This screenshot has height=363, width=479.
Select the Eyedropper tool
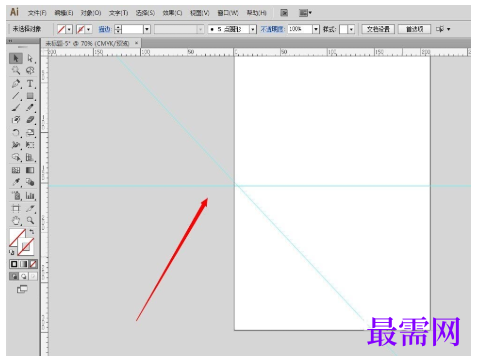(x=16, y=182)
